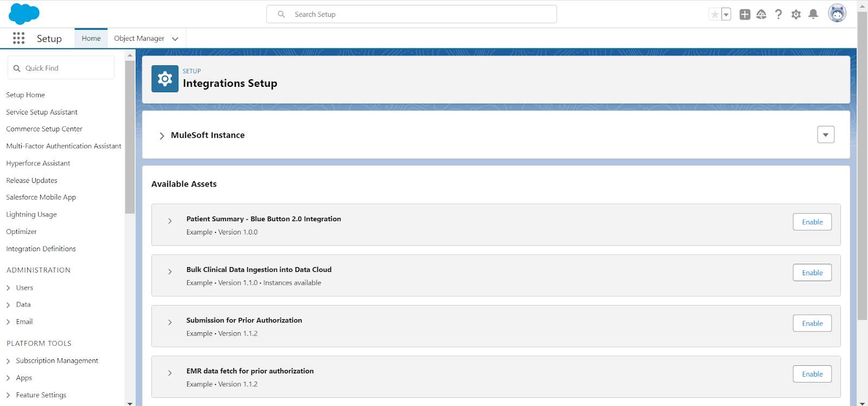Expand Feature Settings tree node
The image size is (868, 406).
click(x=8, y=395)
